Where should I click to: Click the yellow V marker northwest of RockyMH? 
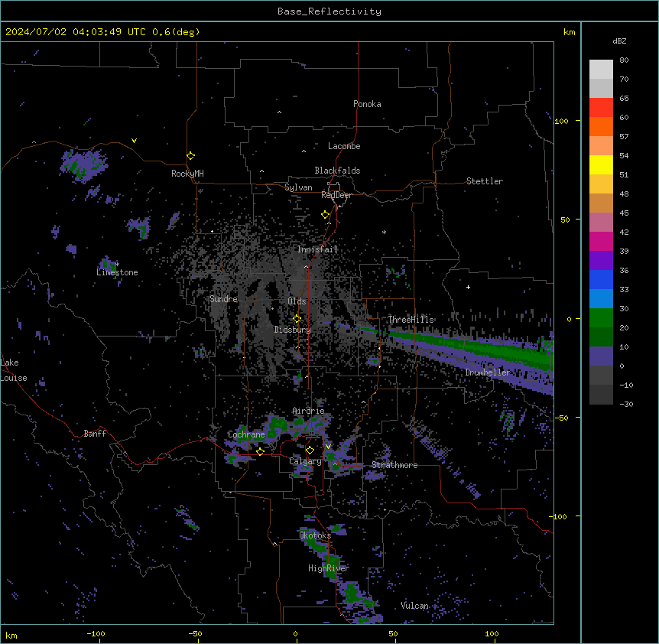click(134, 141)
